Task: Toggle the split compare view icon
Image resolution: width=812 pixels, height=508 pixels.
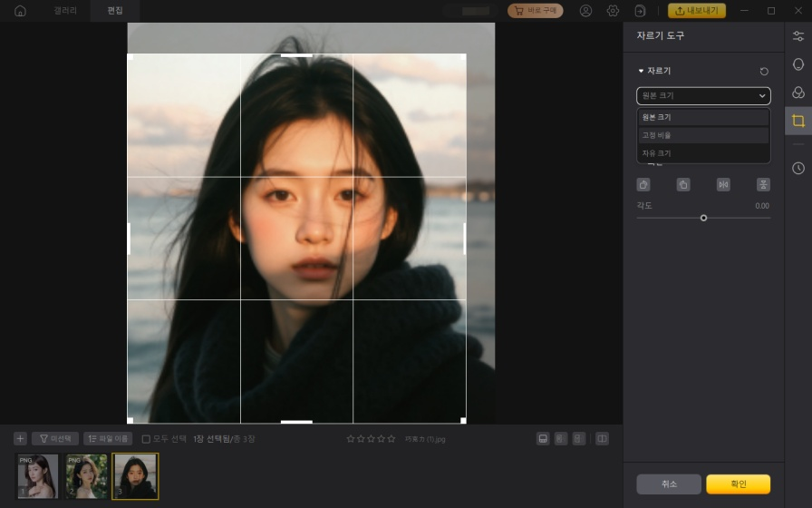Action: (x=602, y=438)
